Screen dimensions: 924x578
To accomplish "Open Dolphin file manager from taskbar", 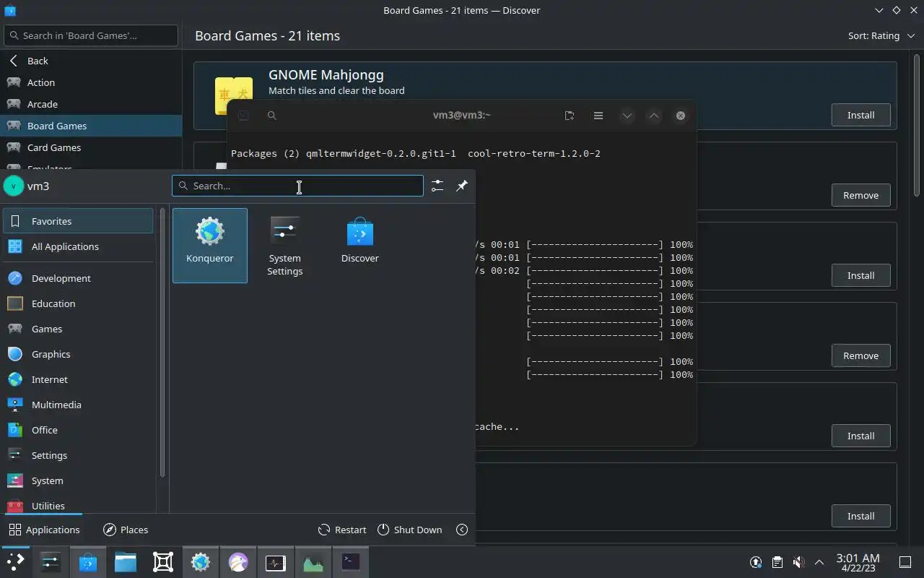I will point(126,561).
